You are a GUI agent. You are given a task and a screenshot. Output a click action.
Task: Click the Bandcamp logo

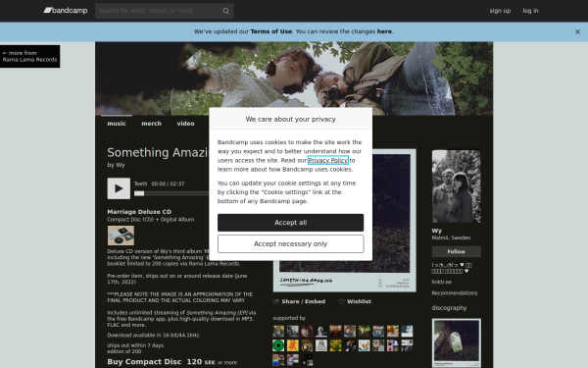point(66,11)
